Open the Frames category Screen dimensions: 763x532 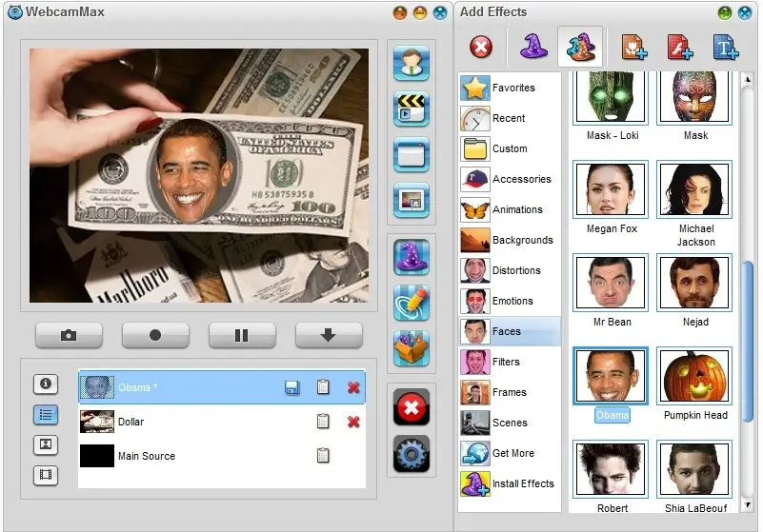click(x=510, y=392)
